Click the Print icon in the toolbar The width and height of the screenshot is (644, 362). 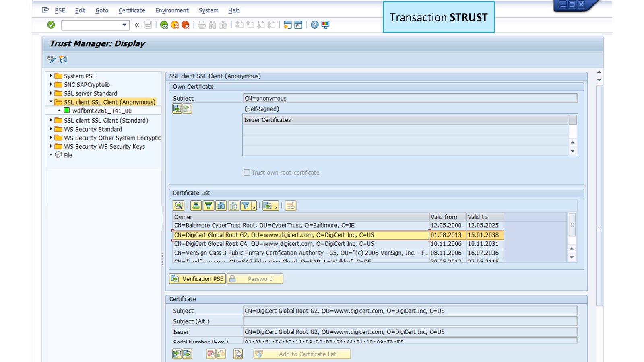pos(202,25)
